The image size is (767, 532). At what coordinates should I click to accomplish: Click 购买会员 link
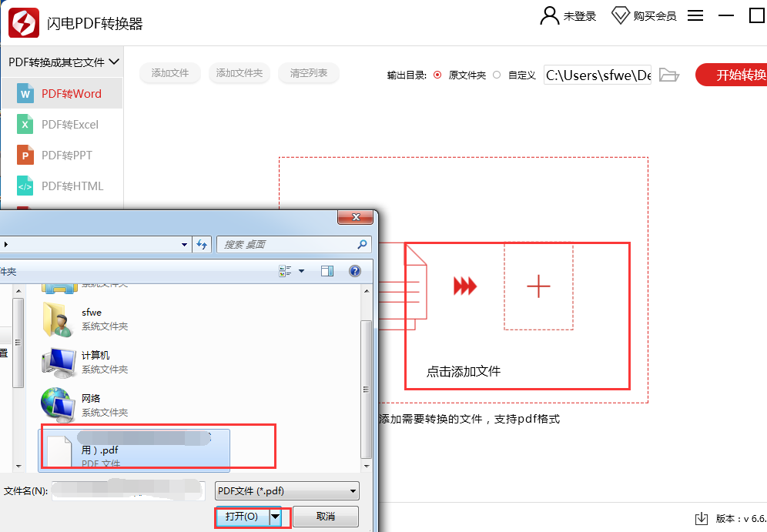point(655,16)
